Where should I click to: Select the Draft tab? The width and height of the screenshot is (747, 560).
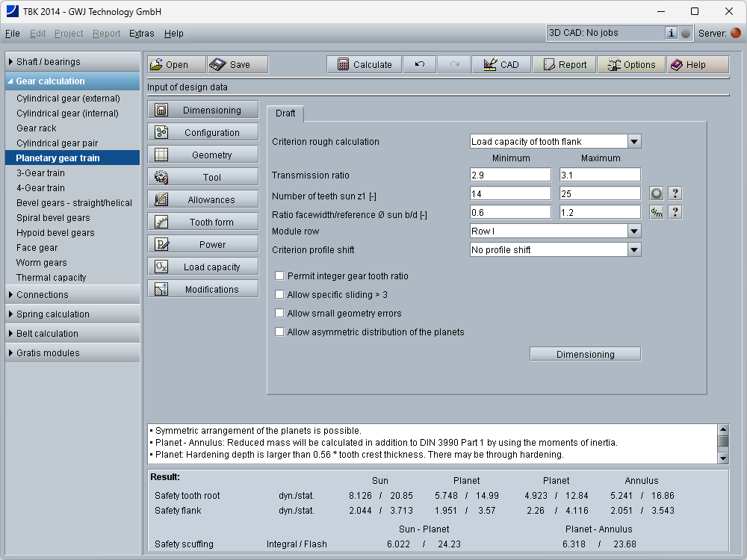[x=285, y=113]
